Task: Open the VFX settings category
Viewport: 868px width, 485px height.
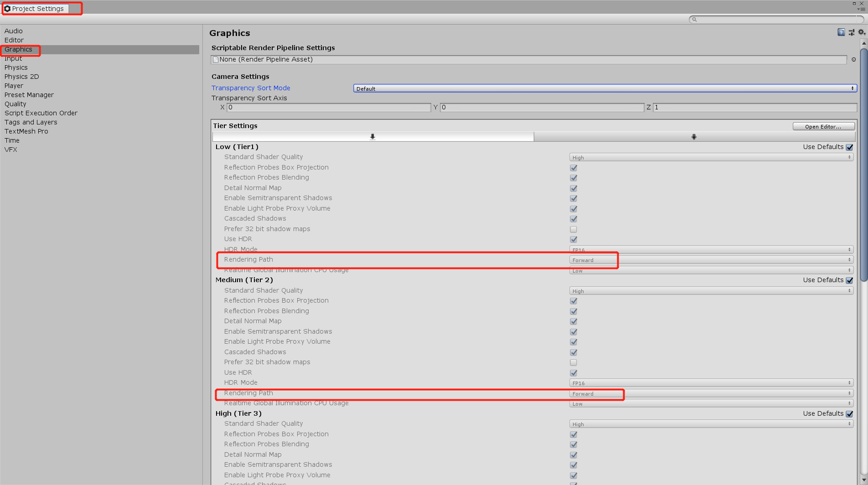Action: pyautogui.click(x=11, y=150)
